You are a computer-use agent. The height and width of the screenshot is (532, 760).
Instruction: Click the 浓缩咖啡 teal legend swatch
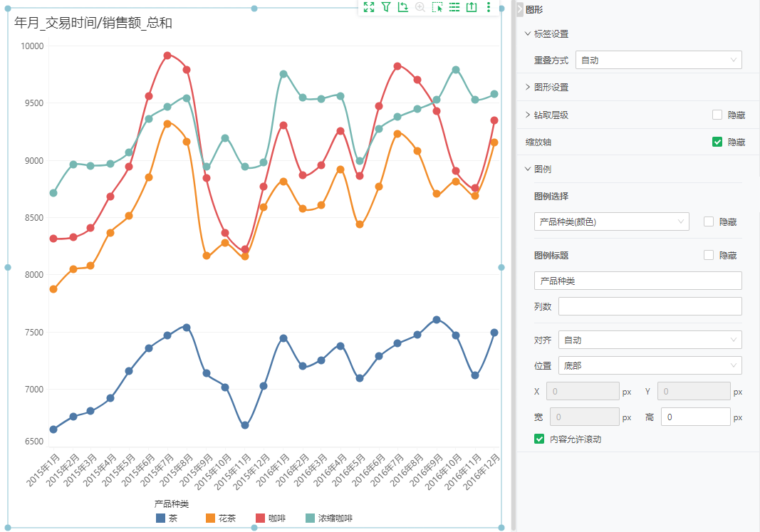[311, 518]
